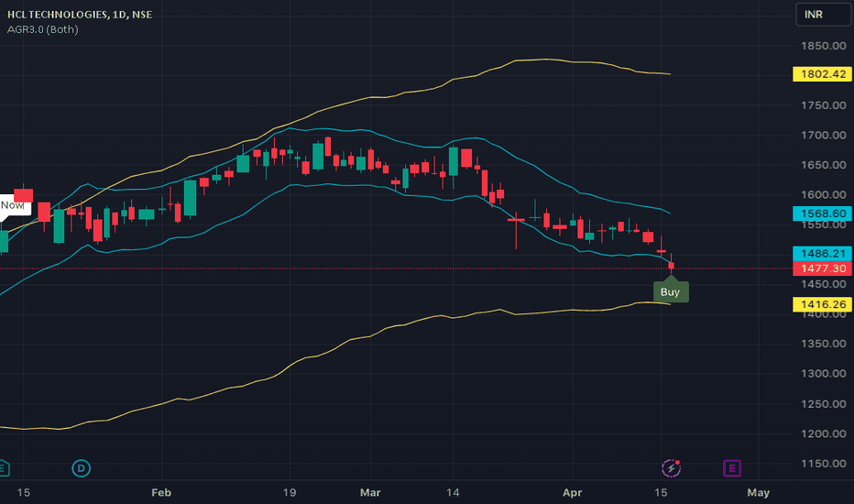Click the 14 date axis label
Image resolution: width=854 pixels, height=504 pixels.
tap(453, 493)
